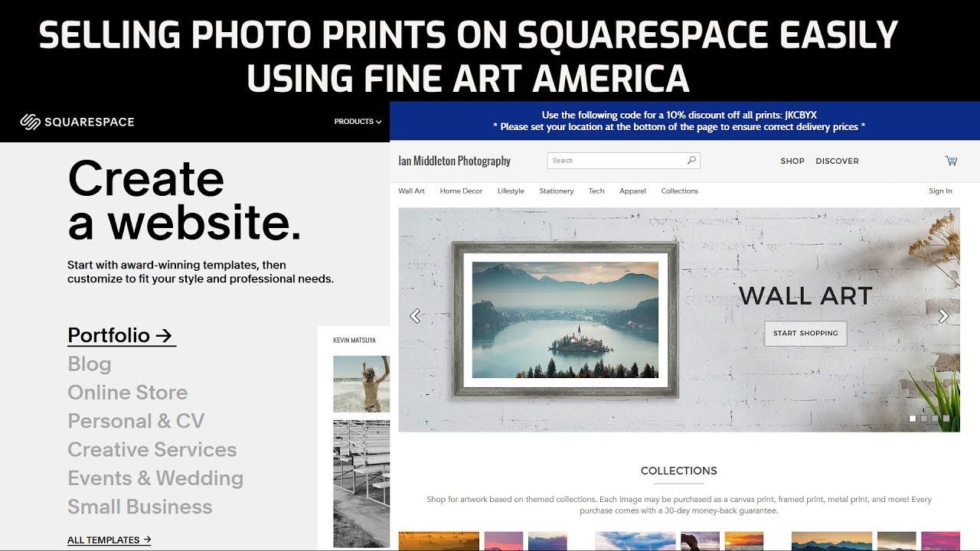Screen dimensions: 980x551
Task: Click the search magnifier icon
Action: pos(691,161)
